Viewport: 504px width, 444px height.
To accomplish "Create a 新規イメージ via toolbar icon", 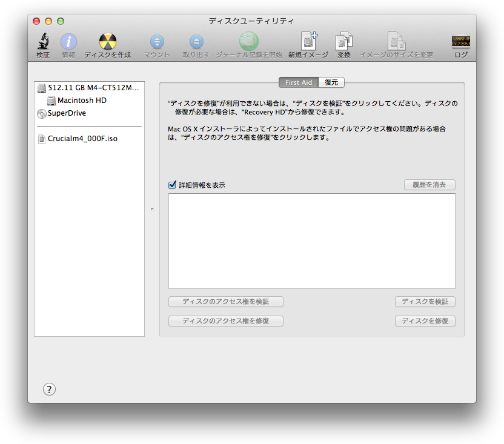I will click(308, 41).
